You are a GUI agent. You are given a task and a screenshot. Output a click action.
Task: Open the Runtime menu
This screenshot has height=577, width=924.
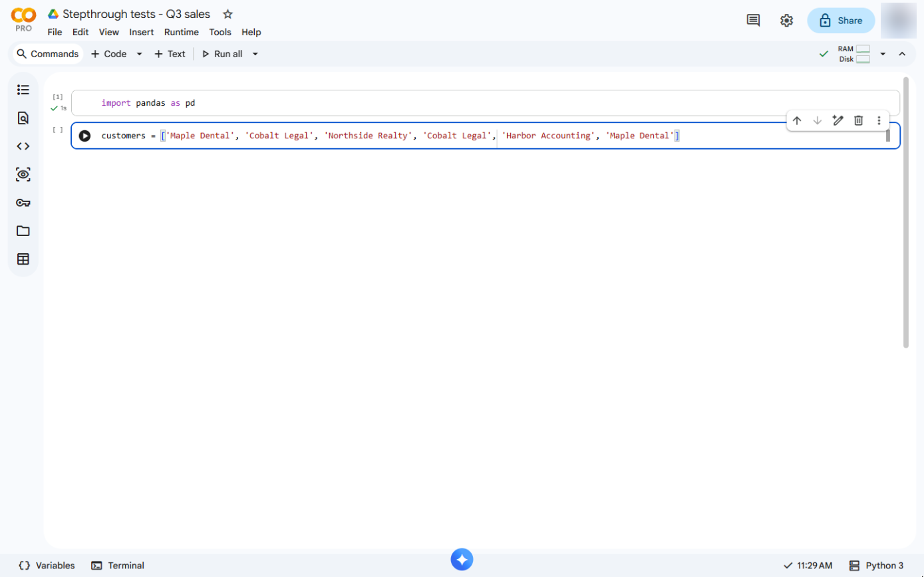pos(182,32)
